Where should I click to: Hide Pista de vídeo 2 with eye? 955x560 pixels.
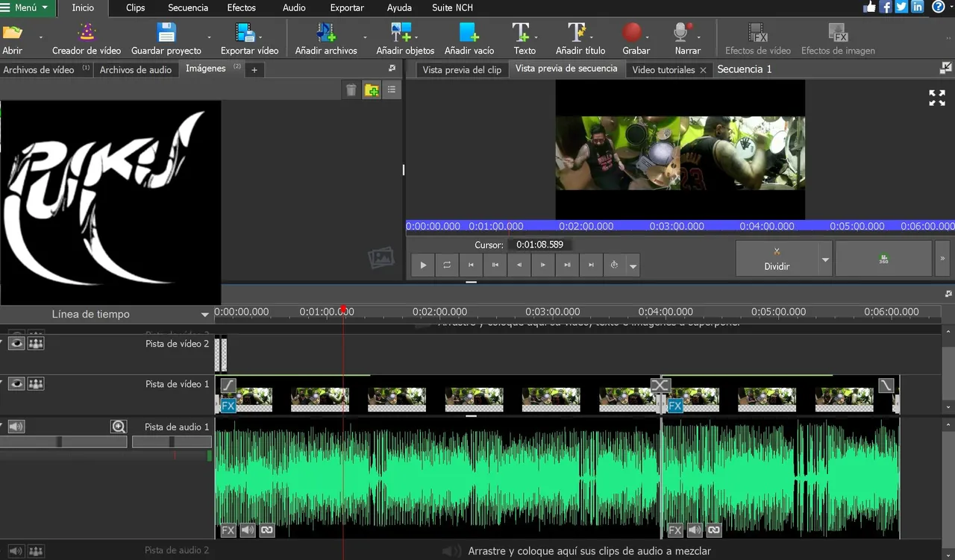pos(16,343)
